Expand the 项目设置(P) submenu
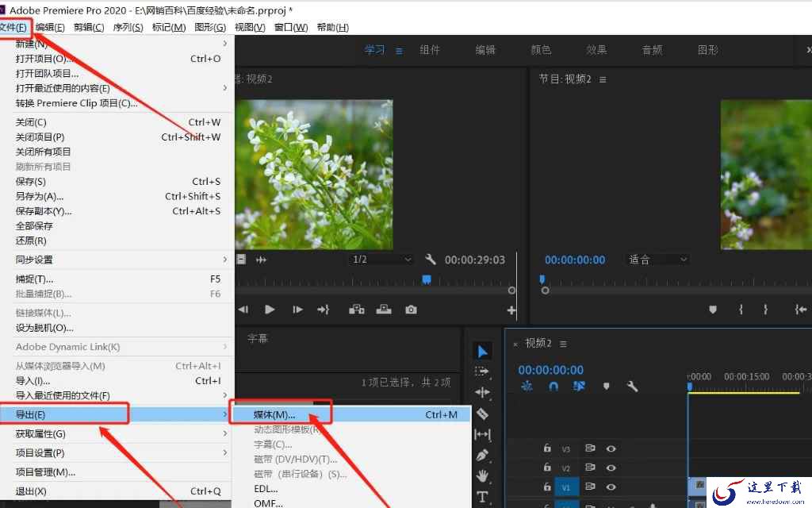The height and width of the screenshot is (508, 812). point(117,452)
